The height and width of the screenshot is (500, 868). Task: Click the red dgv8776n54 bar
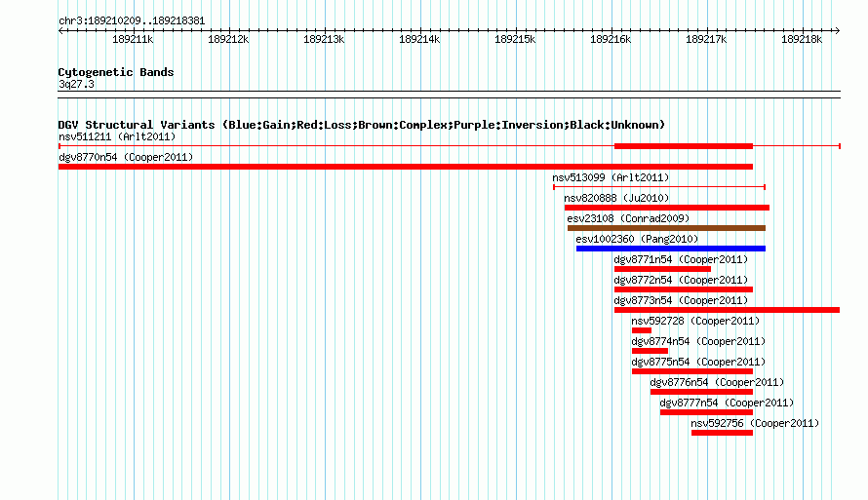[701, 392]
